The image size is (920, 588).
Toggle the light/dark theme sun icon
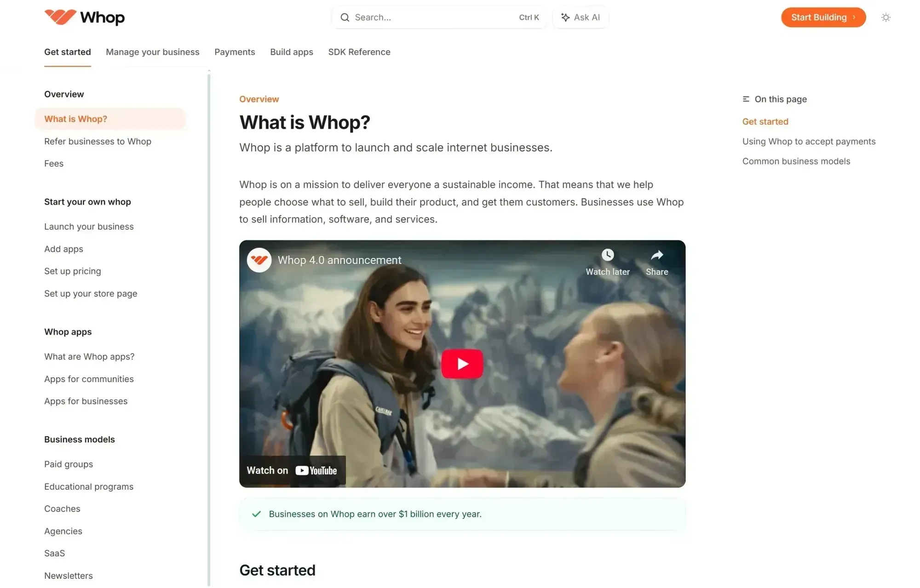pyautogui.click(x=885, y=17)
